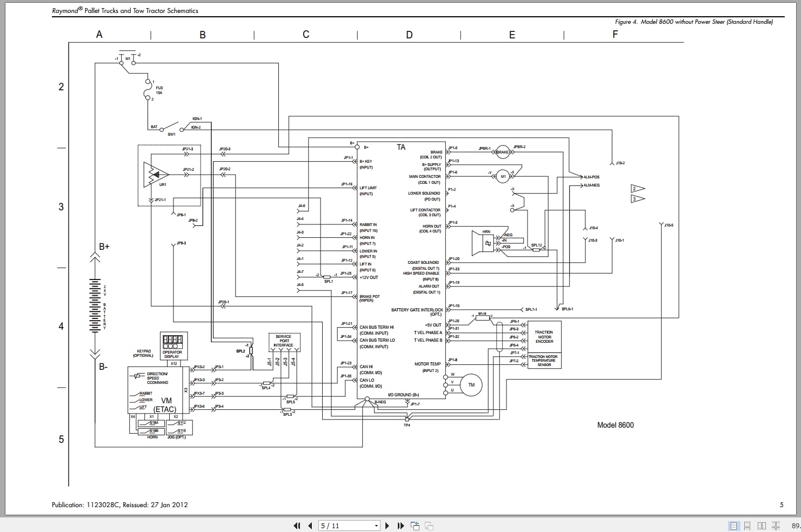Open the page number dropdown arrow
The image size is (801, 532).
point(377,526)
